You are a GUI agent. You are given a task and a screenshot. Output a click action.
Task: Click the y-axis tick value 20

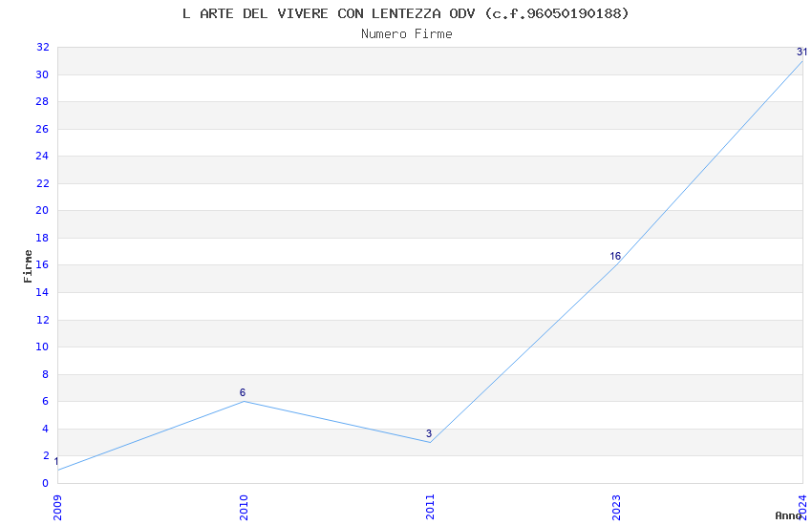[x=42, y=210]
